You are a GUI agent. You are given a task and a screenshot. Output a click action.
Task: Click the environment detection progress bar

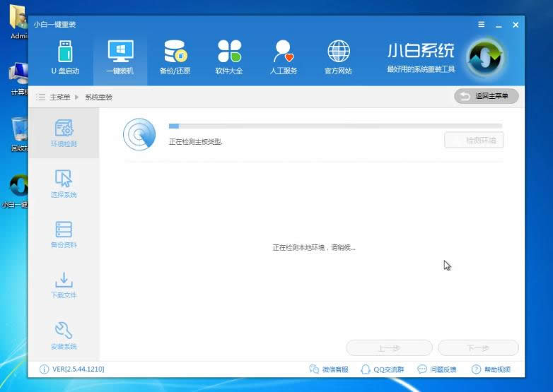pos(334,126)
